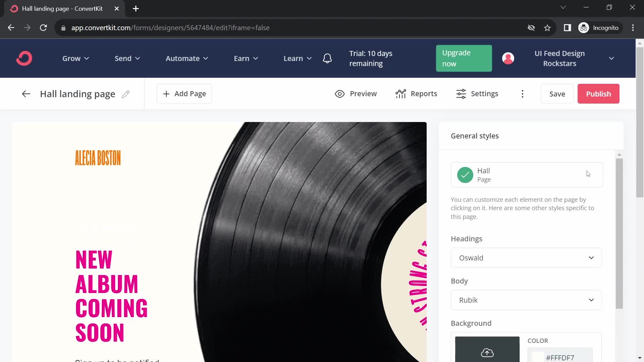Click the background color swatch next to #FFFDF7
The height and width of the screenshot is (362, 644).
click(538, 357)
